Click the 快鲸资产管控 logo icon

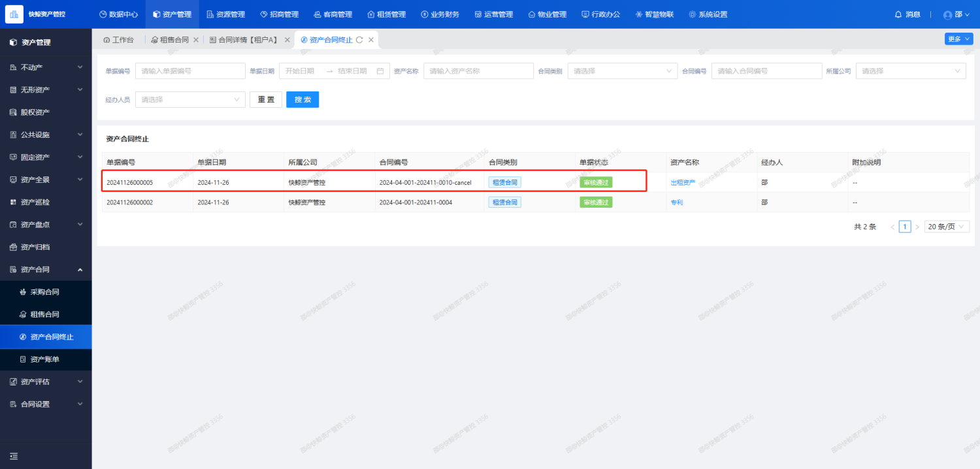14,14
